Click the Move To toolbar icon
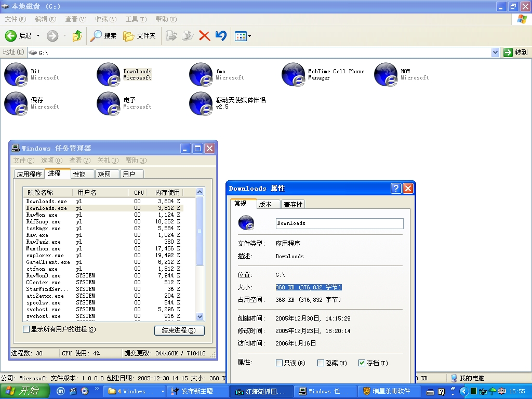 coord(171,36)
